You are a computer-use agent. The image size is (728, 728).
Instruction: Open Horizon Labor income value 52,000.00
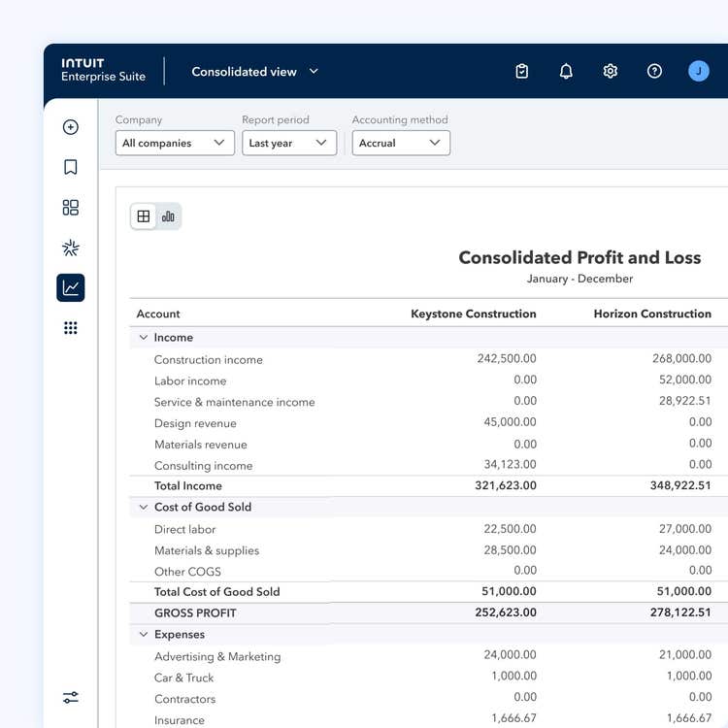pyautogui.click(x=685, y=380)
